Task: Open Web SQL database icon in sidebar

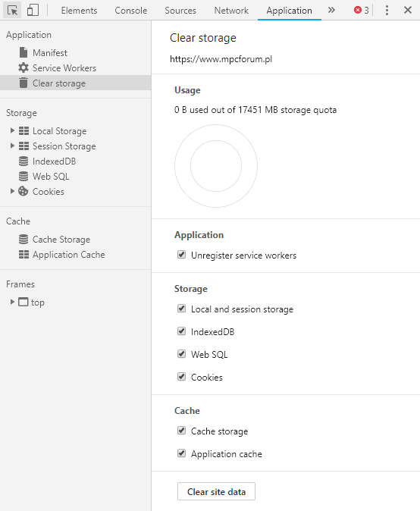Action: tap(24, 177)
